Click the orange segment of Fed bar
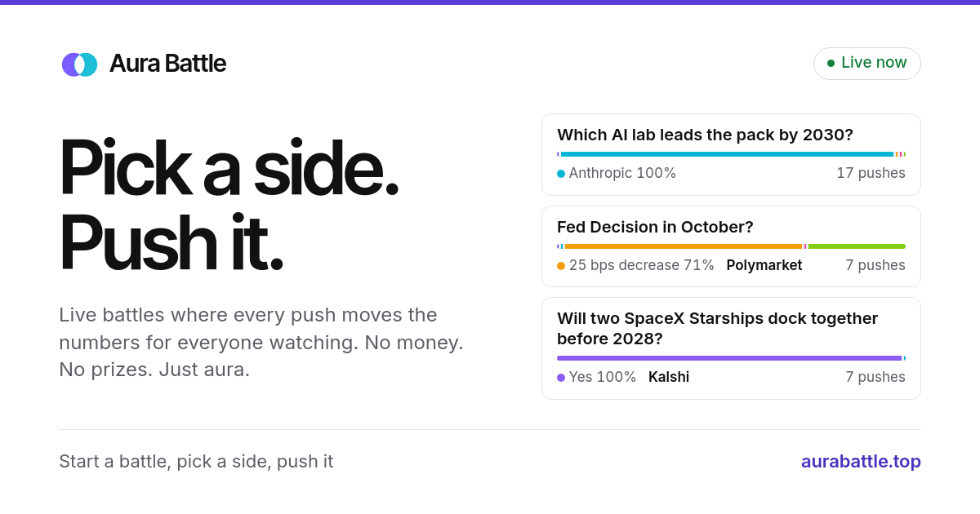Screen dimensions: 980x514 pos(684,246)
